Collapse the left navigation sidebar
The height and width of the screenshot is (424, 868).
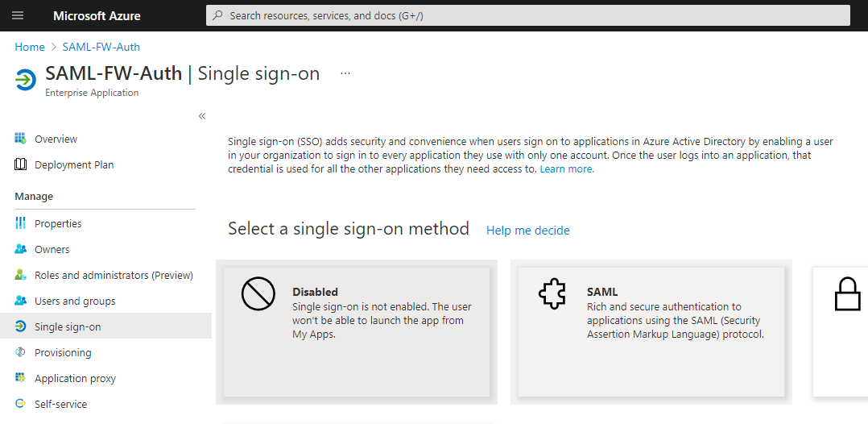[x=202, y=116]
